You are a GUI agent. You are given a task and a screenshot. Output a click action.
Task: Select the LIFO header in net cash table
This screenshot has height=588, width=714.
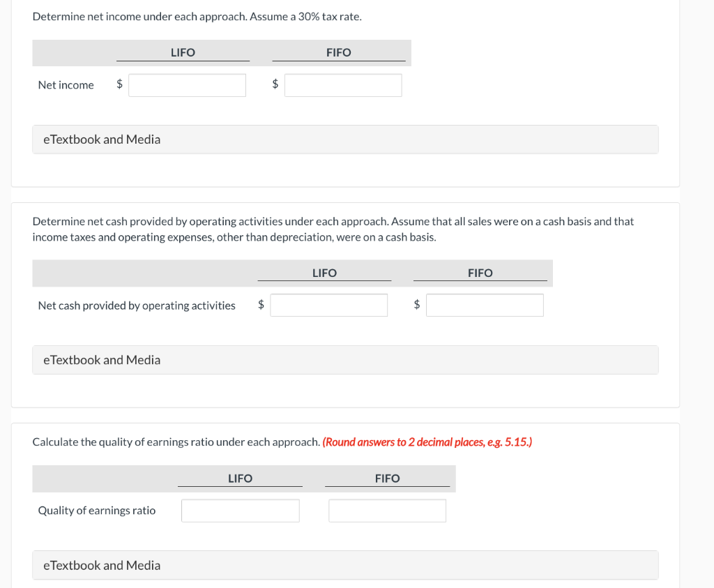pos(324,273)
